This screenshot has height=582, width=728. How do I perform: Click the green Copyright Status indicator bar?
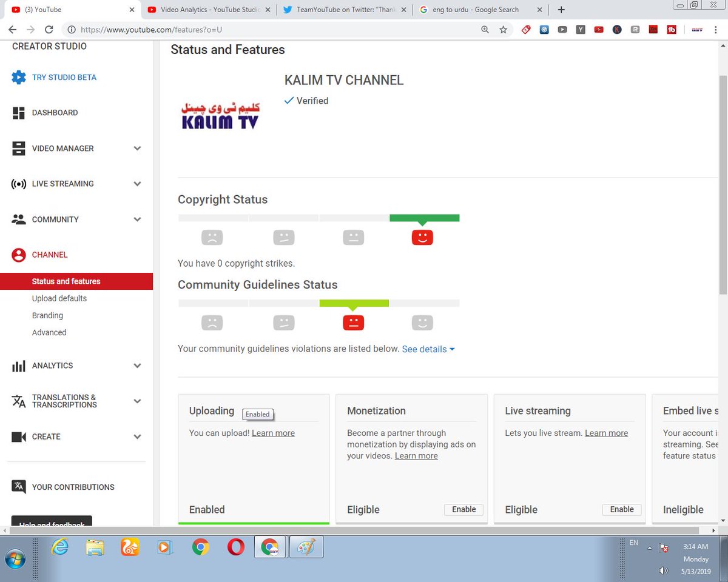click(424, 218)
